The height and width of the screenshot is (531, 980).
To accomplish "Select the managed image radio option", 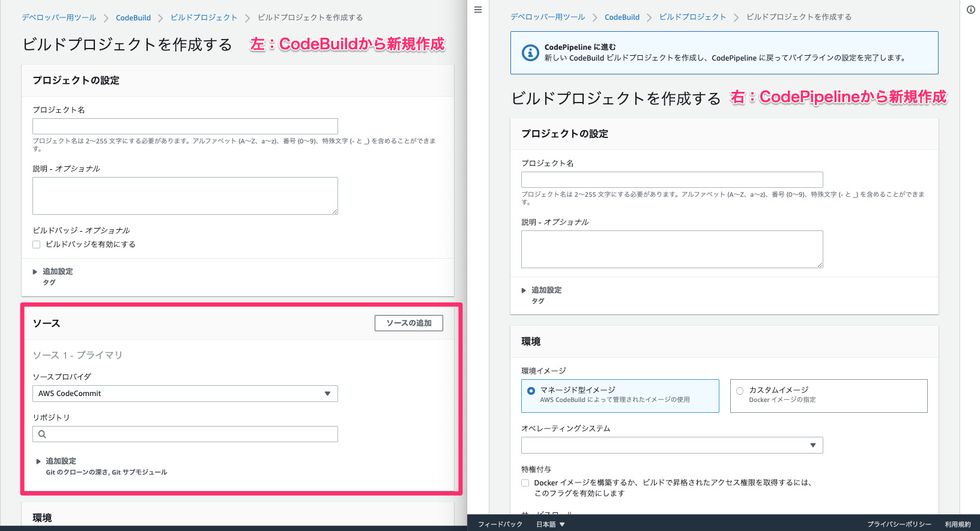I will pyautogui.click(x=531, y=391).
